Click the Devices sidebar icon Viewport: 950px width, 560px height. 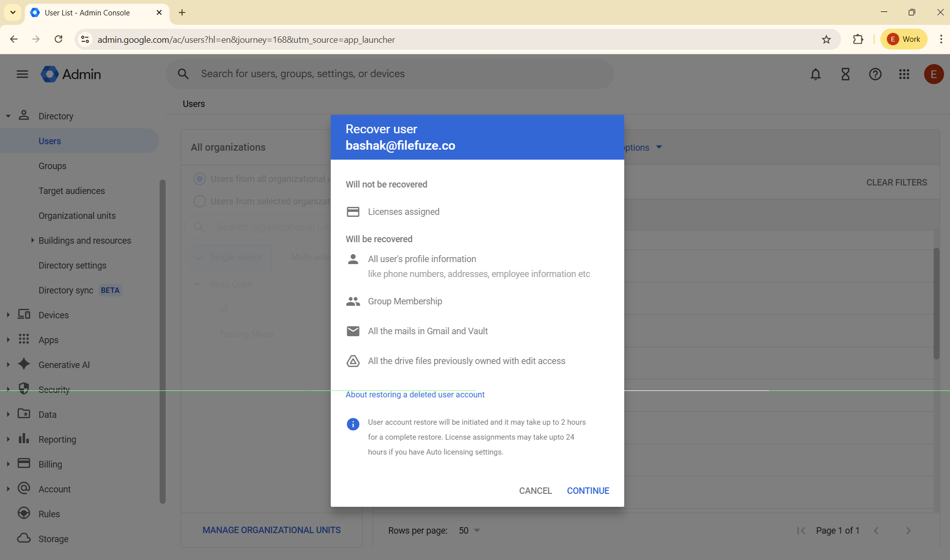pos(24,314)
